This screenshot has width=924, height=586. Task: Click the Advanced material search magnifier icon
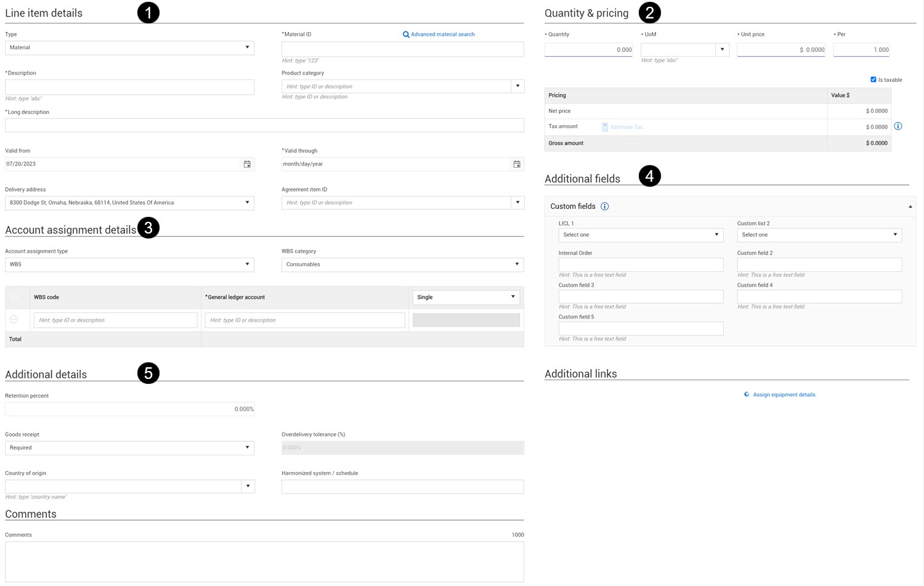406,35
